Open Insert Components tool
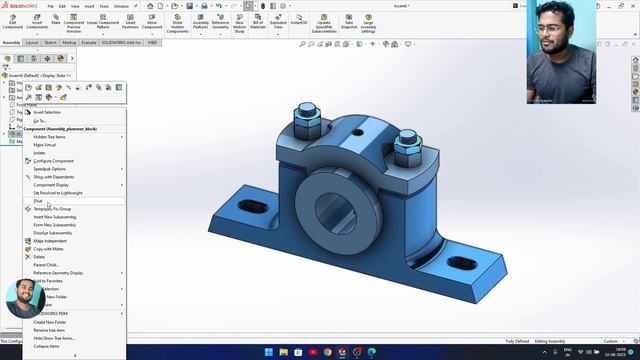 point(37,22)
